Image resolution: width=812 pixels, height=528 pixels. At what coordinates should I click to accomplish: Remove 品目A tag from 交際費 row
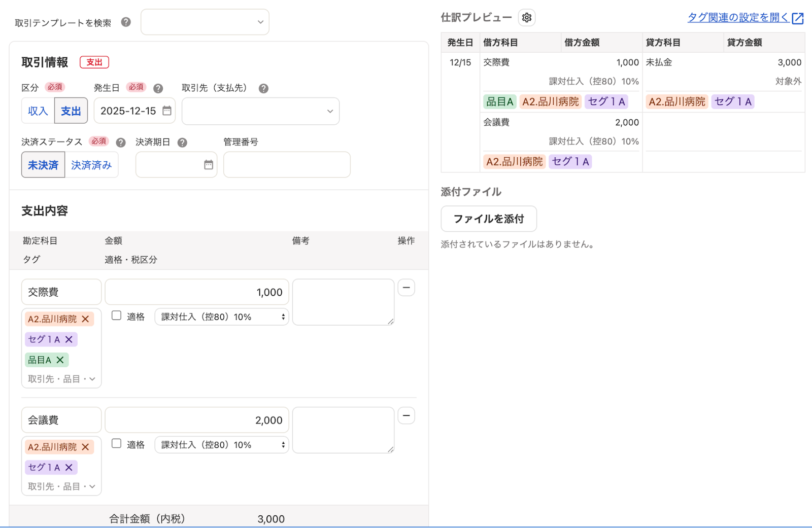[x=60, y=360]
